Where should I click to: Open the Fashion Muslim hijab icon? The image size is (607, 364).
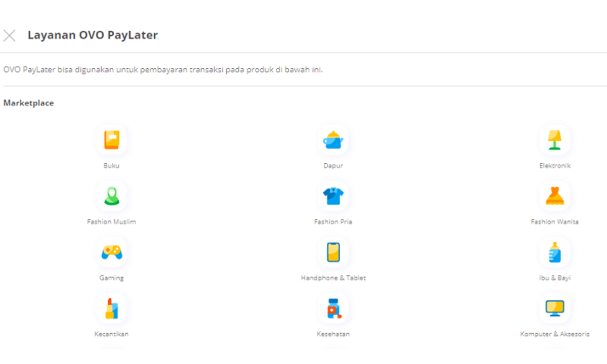111,196
